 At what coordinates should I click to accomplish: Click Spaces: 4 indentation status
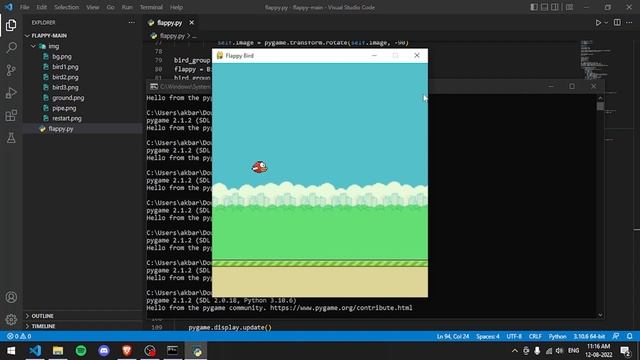pyautogui.click(x=488, y=336)
